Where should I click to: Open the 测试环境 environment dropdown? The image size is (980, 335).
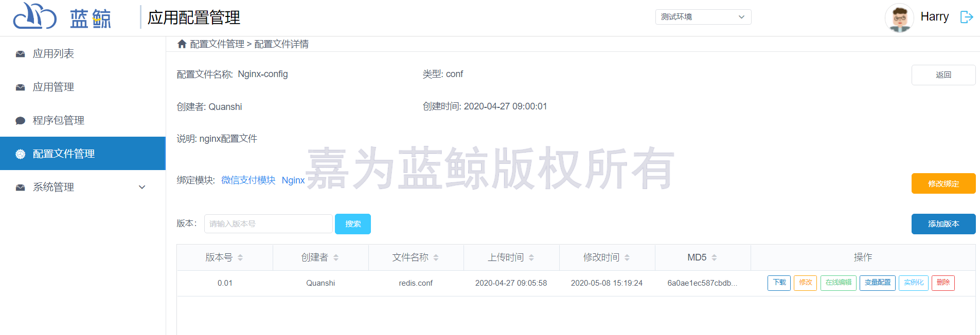tap(703, 17)
